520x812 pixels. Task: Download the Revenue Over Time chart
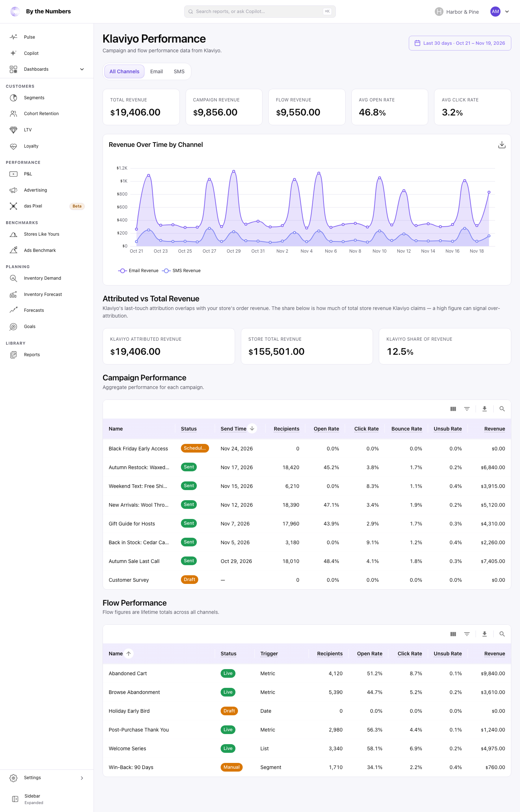[502, 145]
